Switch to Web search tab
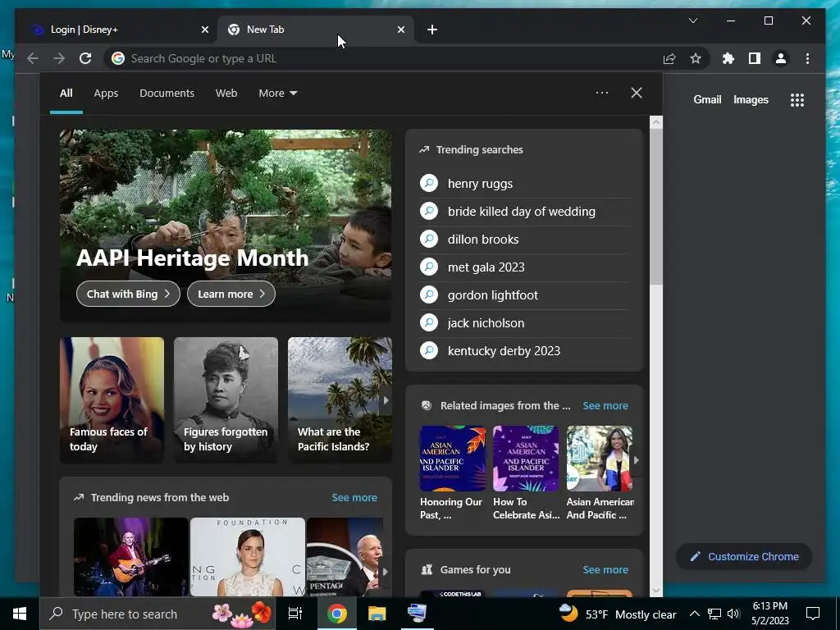The image size is (840, 630). (x=226, y=94)
